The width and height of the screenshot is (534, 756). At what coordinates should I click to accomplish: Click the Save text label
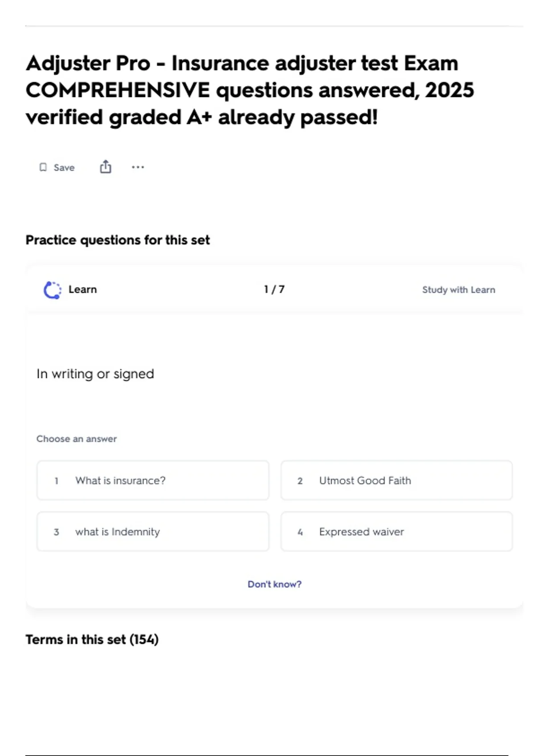[64, 168]
